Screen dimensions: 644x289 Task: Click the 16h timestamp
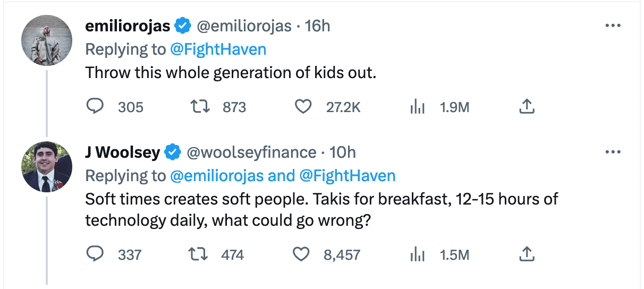coord(318,25)
